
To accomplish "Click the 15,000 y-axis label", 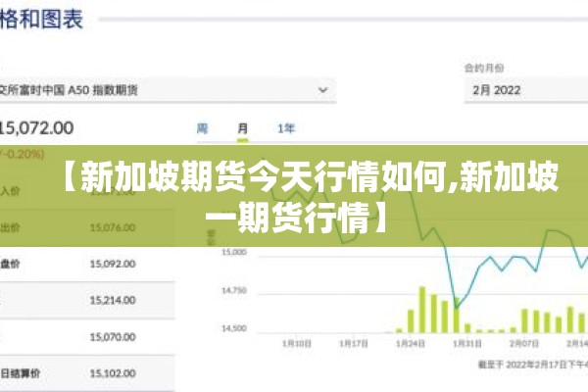I will [x=234, y=252].
